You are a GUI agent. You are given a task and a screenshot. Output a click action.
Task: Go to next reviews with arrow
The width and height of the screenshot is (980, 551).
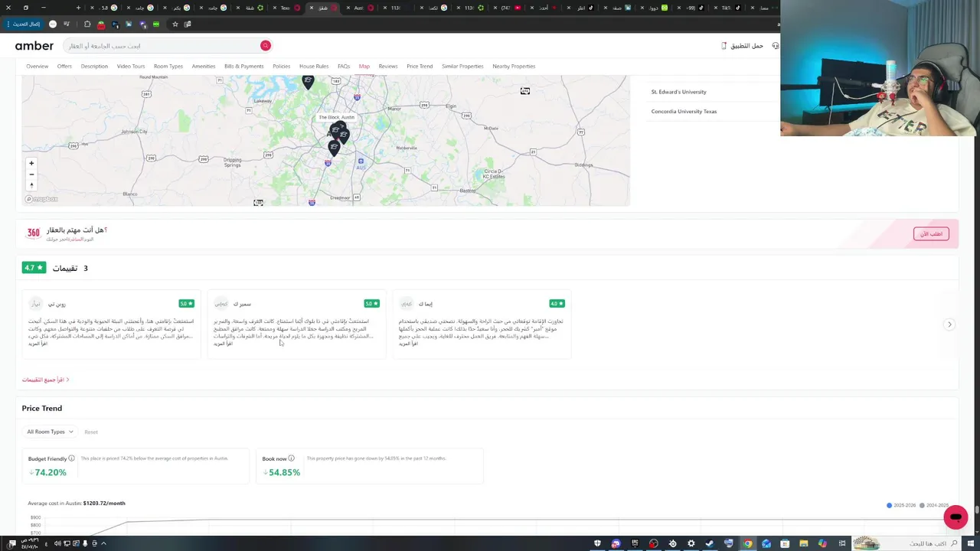[949, 324]
